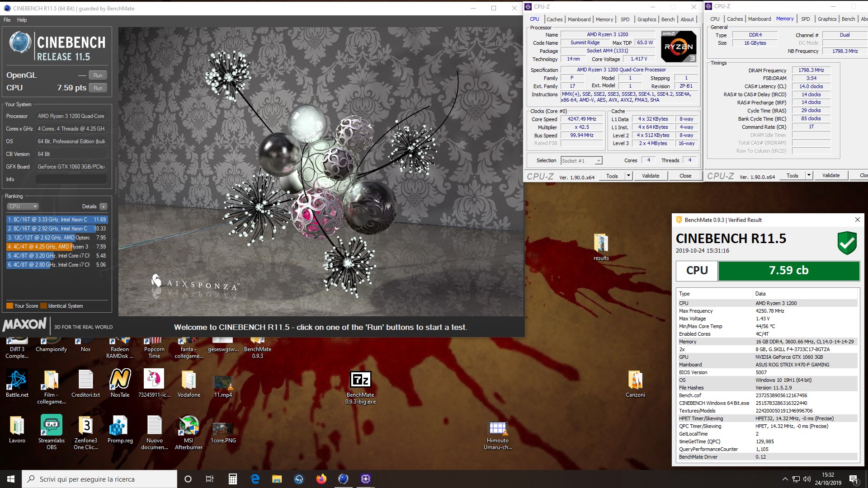The image size is (868, 488).
Task: Switch to Mainboard tab in first CPU-Z
Action: pos(579,19)
